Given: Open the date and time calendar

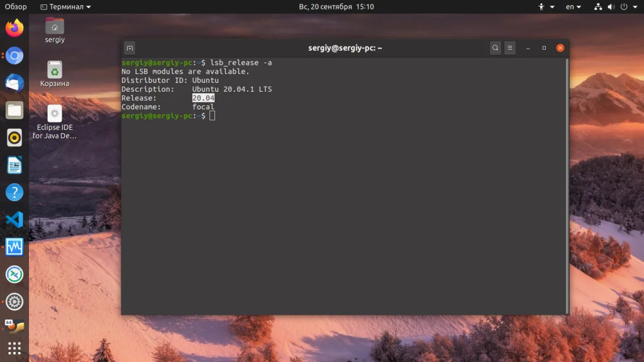Looking at the screenshot, I should point(336,6).
